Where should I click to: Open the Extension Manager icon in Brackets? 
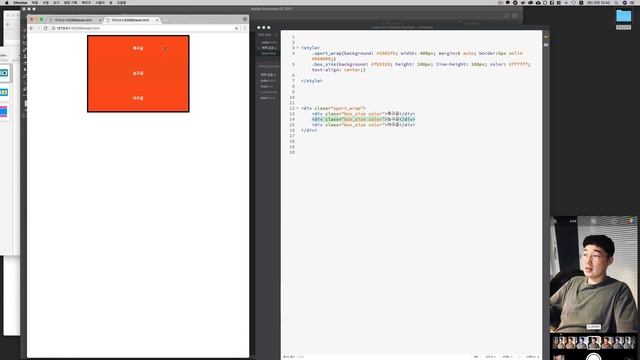click(x=546, y=45)
